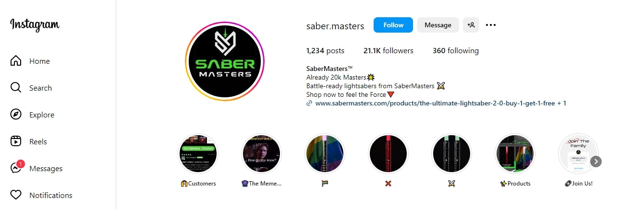Click the Instagram logo
Screen dimensions: 644x209
[x=35, y=24]
